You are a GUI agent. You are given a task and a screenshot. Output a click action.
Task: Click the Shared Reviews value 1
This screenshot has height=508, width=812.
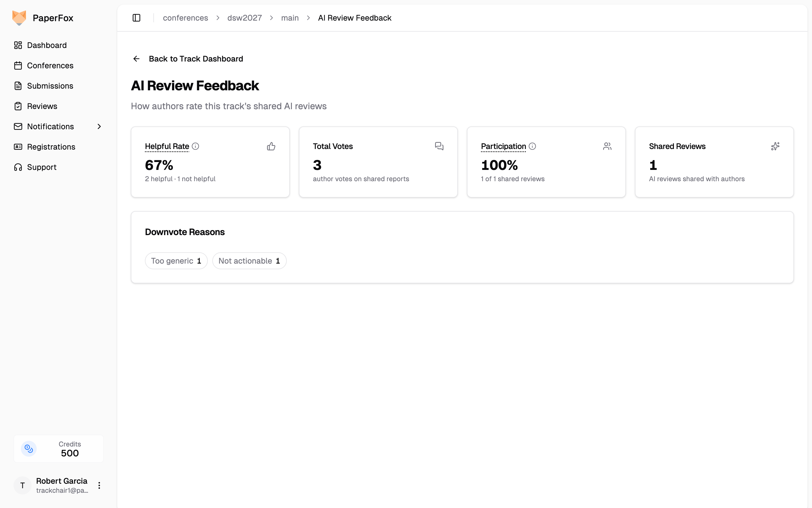pyautogui.click(x=653, y=165)
